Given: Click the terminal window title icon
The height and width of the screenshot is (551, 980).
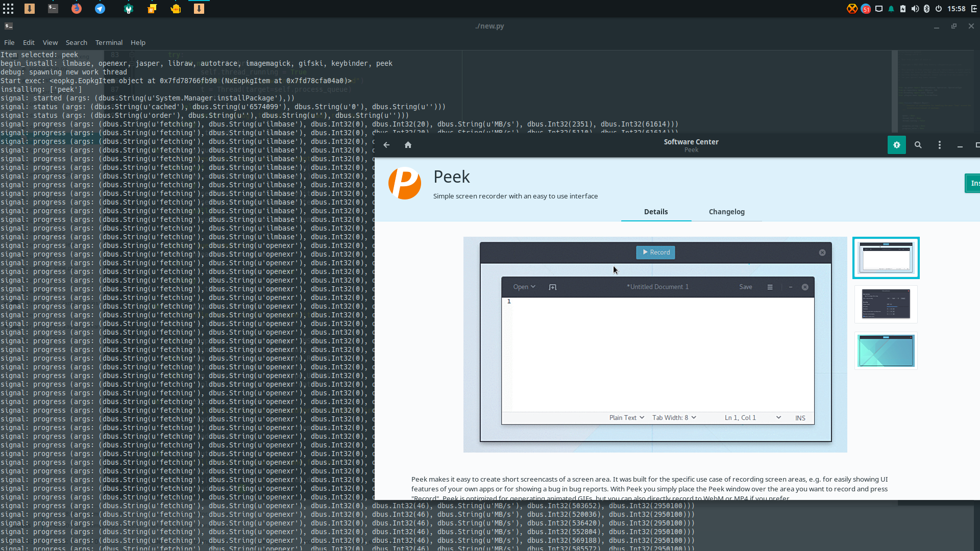Looking at the screenshot, I should coord(9,26).
